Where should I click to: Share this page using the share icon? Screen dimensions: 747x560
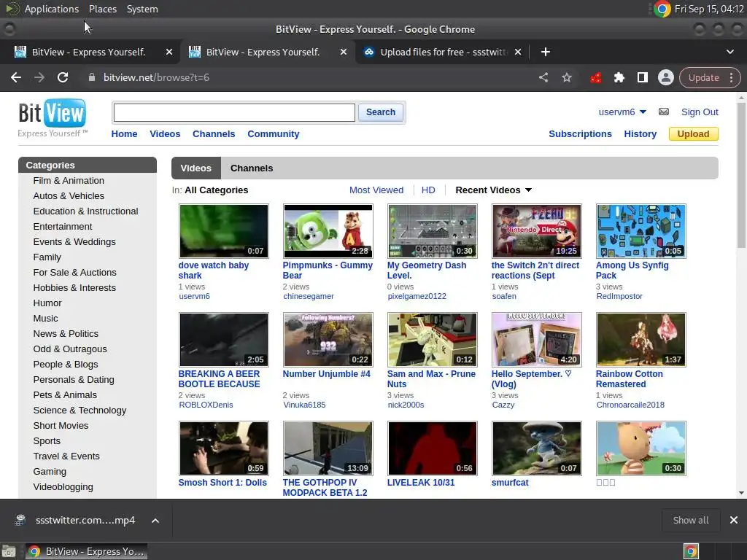[x=543, y=77]
